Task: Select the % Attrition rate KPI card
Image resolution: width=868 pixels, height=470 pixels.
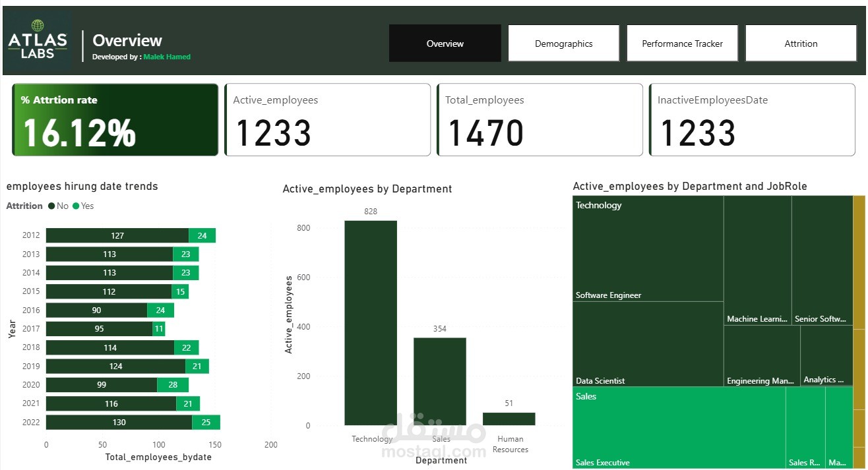Action: click(x=115, y=119)
